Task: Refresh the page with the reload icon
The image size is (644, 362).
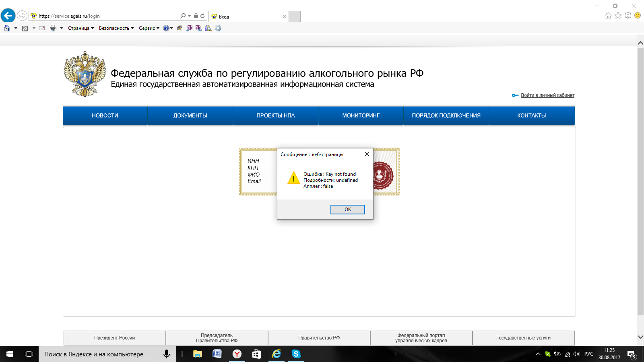Action: pyautogui.click(x=202, y=16)
